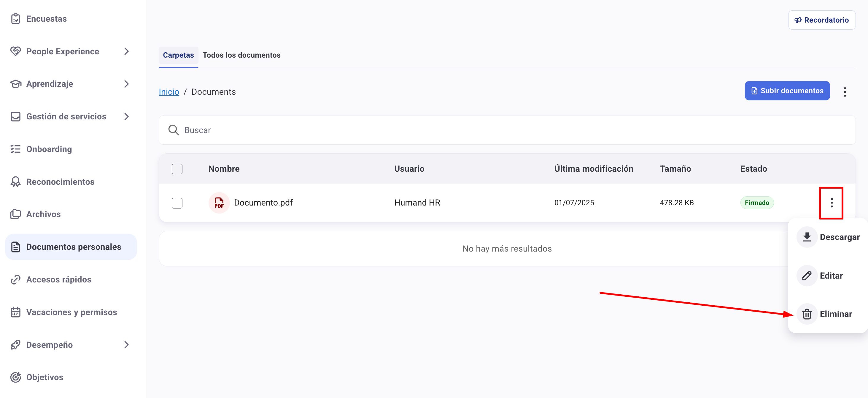Screen dimensions: 868x398
Task: Expand the Aprendizaje section chevron
Action: point(126,84)
